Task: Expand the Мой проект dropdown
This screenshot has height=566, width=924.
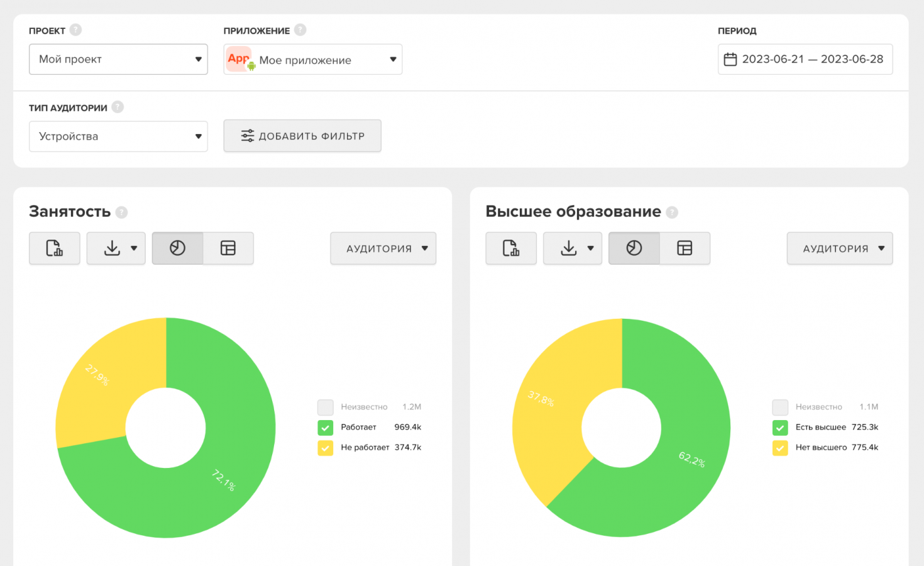Action: (118, 59)
